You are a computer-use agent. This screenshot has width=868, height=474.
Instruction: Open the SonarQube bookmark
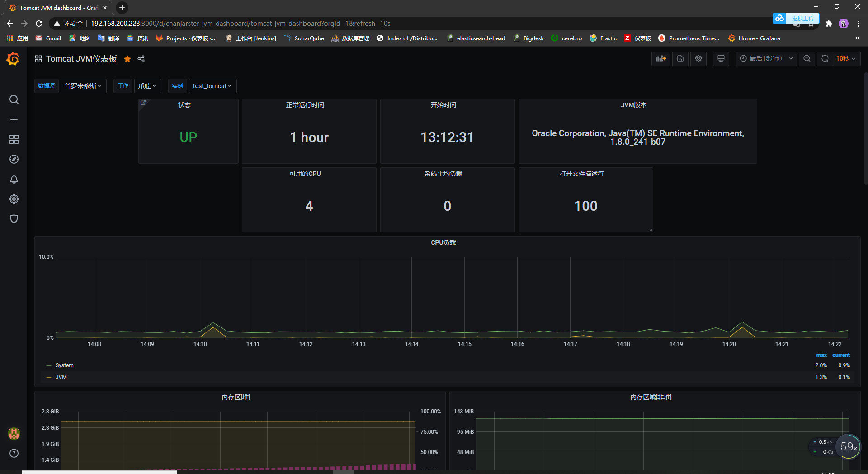(304, 38)
